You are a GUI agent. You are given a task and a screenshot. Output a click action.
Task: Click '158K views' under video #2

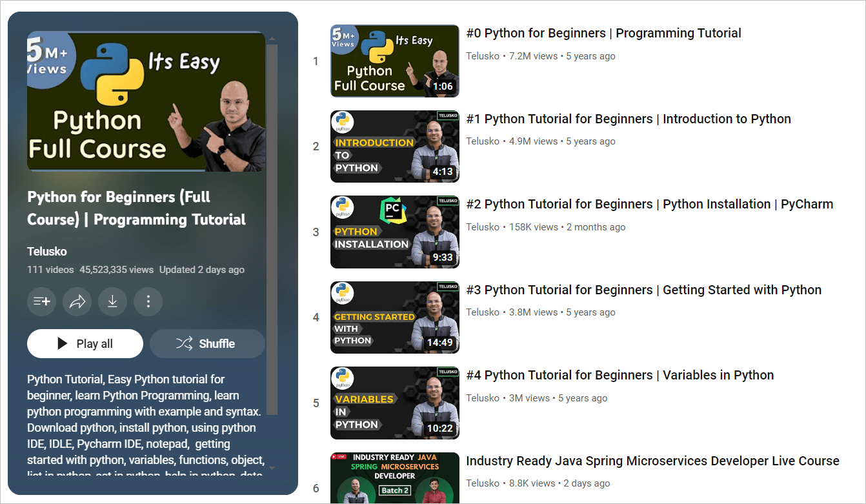click(x=534, y=227)
